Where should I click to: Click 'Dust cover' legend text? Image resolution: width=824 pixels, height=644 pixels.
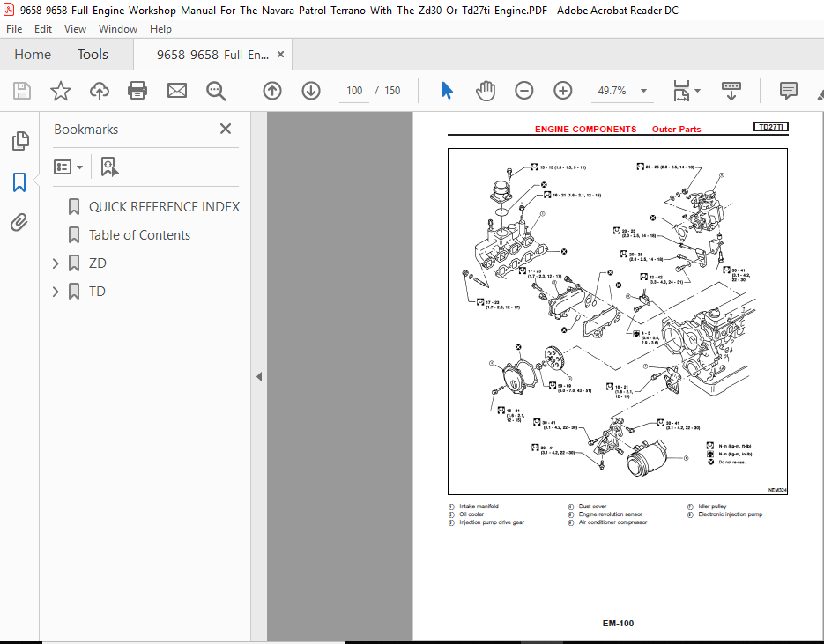592,507
